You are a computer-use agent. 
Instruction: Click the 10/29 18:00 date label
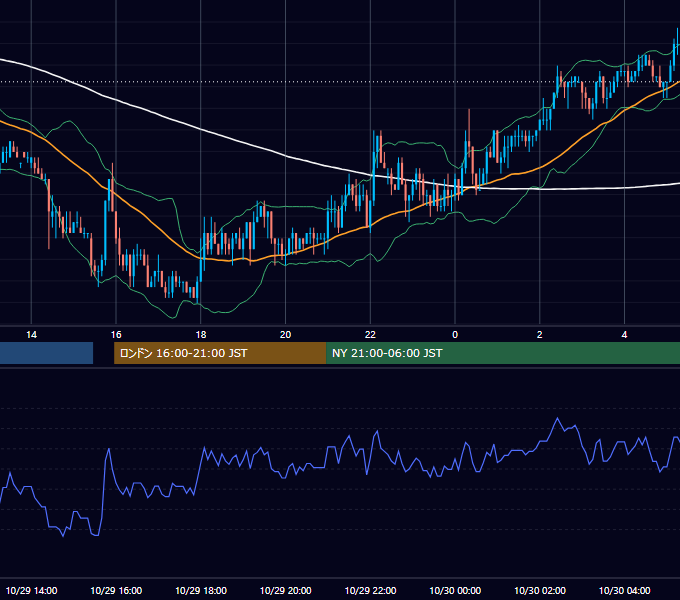(201, 590)
